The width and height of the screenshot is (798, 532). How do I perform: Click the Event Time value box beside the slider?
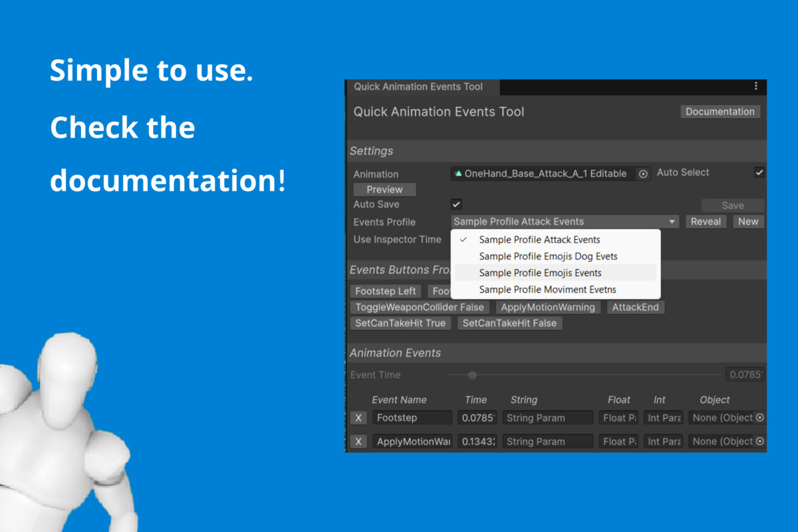[745, 375]
